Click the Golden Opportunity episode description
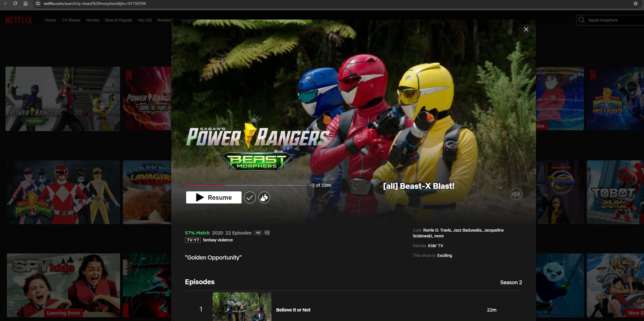The width and height of the screenshot is (644, 321). (213, 257)
